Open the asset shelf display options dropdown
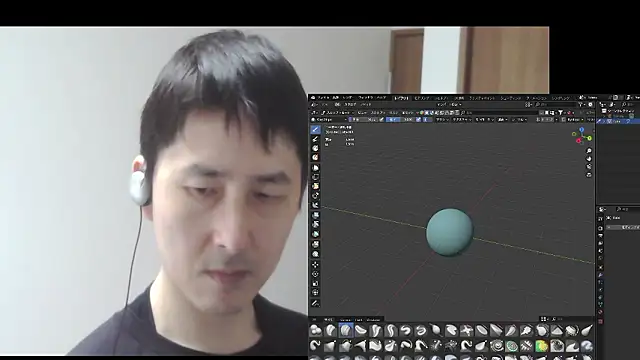The image size is (640, 360). pyautogui.click(x=544, y=319)
